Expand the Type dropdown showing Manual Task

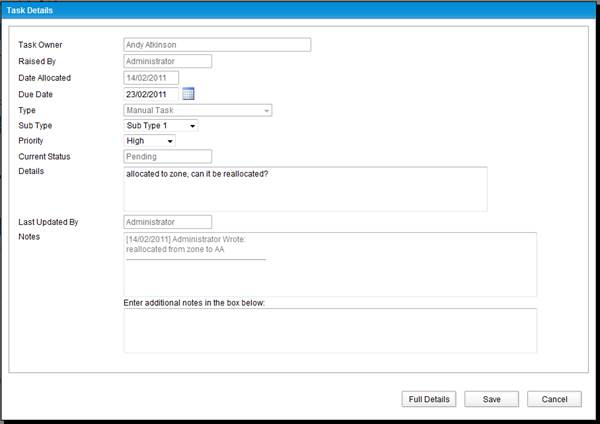click(198, 110)
